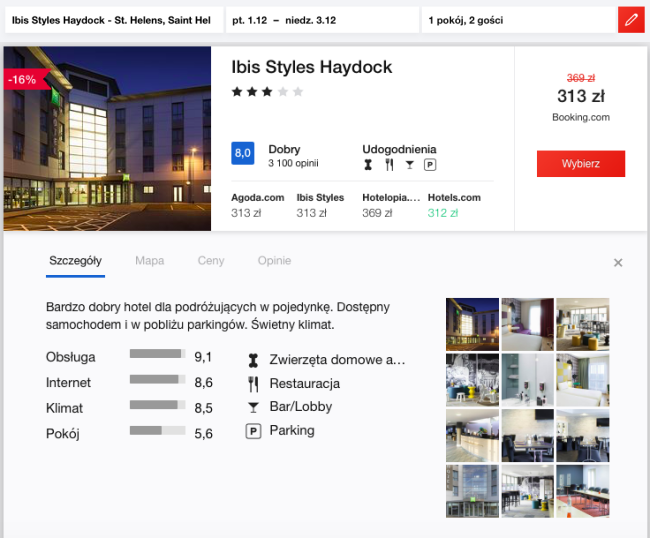Choose the Hotels.com 312 zł offer
Viewport: 650px width, 538px height.
[x=454, y=205]
